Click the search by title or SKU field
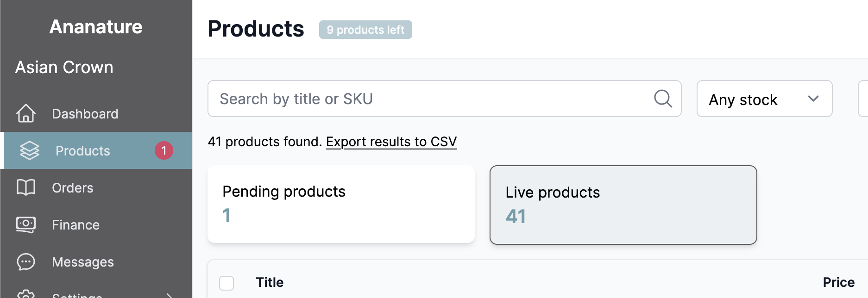The width and height of the screenshot is (868, 298). pyautogui.click(x=417, y=99)
